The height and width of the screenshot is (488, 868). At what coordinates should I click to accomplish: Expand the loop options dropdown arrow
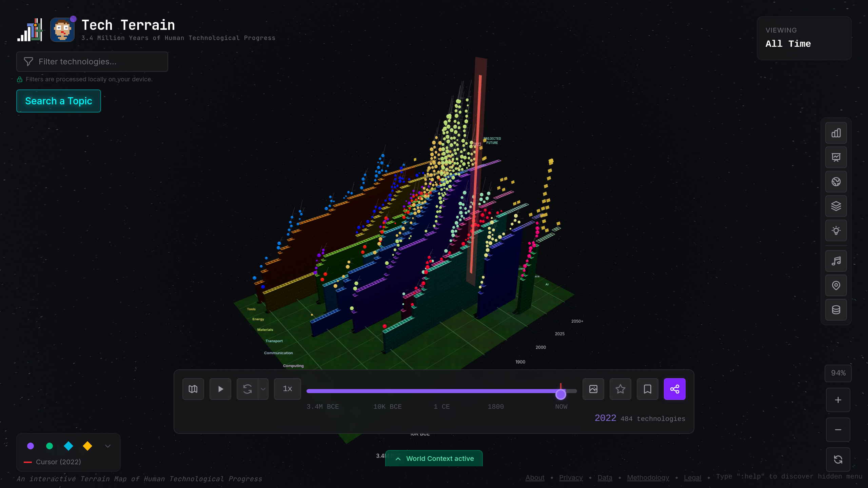click(x=263, y=389)
